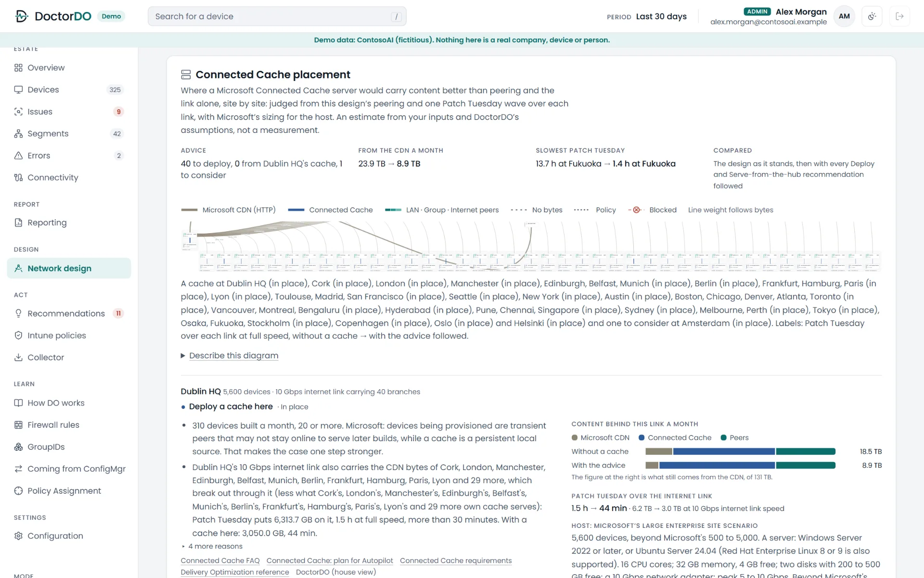The width and height of the screenshot is (924, 578).
Task: Click the Peers green legend dot
Action: click(x=723, y=438)
